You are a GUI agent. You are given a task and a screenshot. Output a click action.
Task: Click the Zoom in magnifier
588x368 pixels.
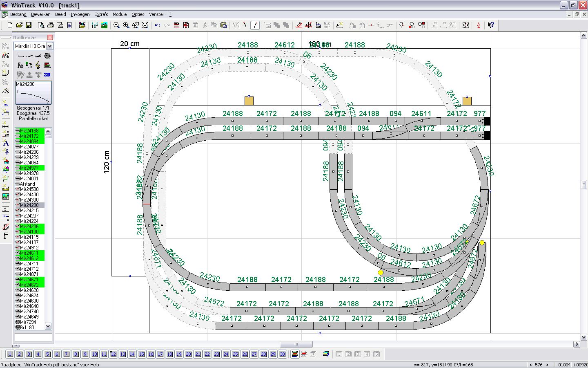(x=126, y=25)
